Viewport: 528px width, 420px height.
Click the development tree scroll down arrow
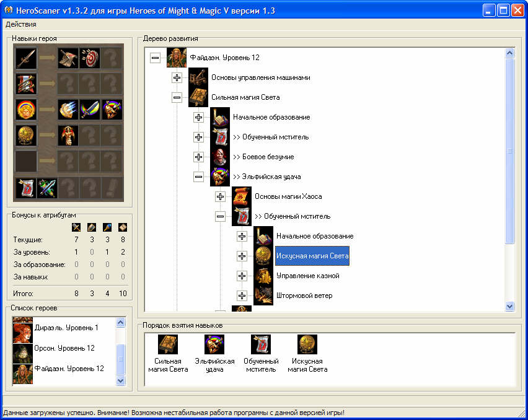click(x=510, y=306)
